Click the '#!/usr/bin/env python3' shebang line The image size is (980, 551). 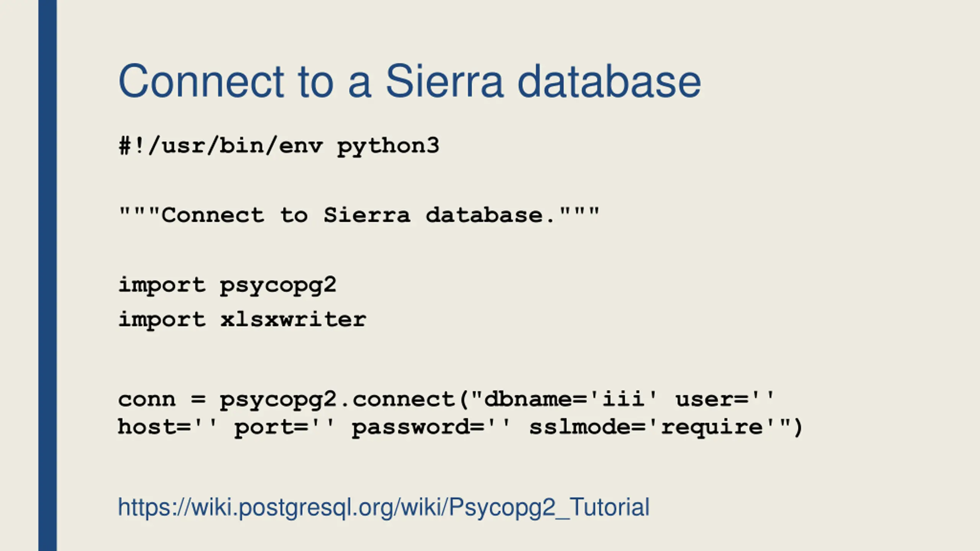point(279,147)
